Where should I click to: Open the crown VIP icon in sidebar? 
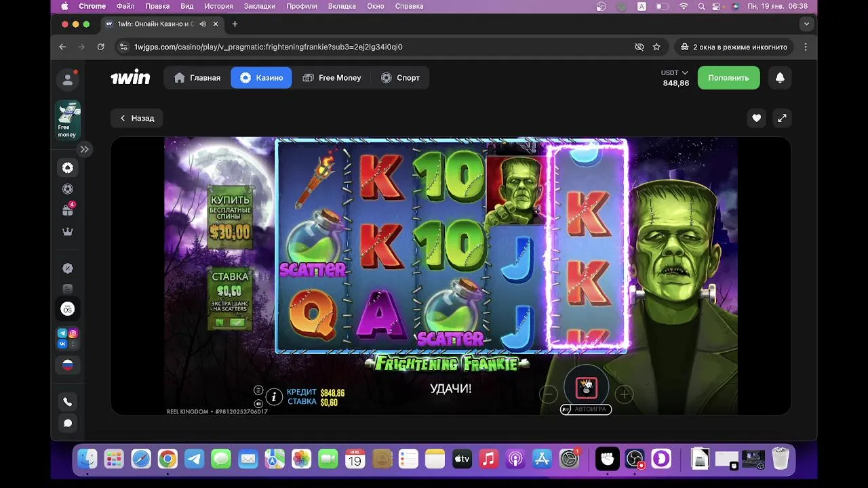68,232
